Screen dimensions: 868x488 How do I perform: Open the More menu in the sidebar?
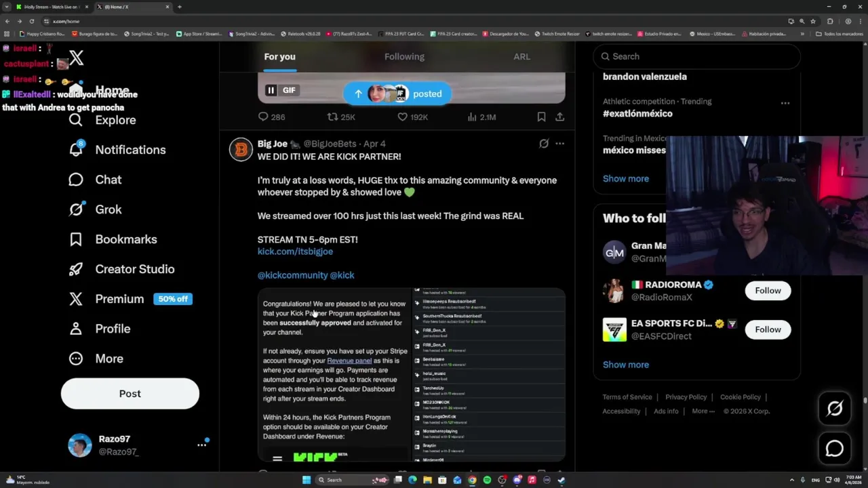pos(96,359)
